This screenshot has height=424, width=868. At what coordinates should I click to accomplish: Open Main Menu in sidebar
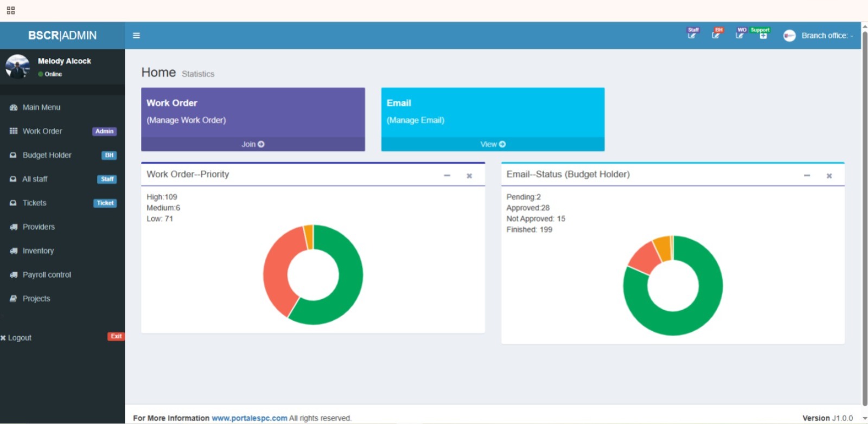coord(41,107)
